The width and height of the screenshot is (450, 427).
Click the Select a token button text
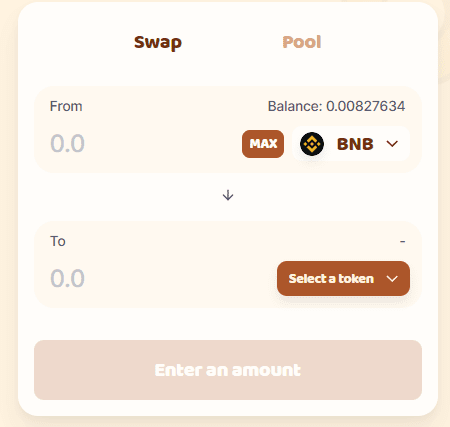point(331,279)
